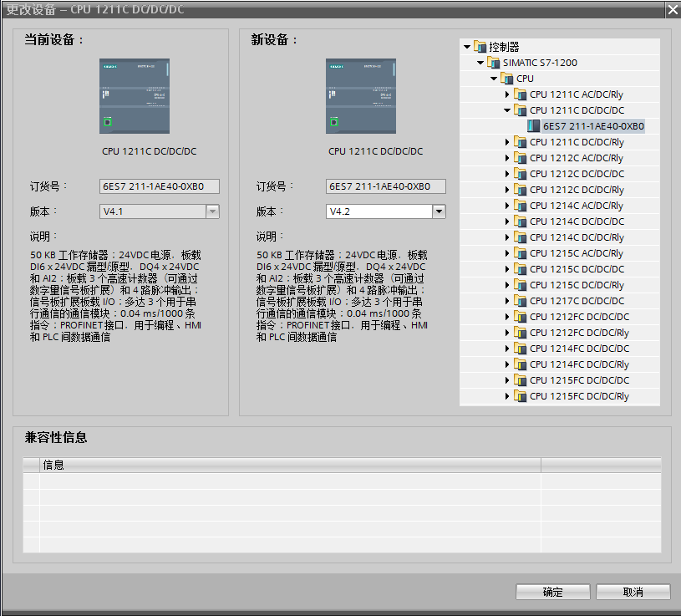Close the 更改设备 dialog
681x616 pixels.
tap(673, 9)
